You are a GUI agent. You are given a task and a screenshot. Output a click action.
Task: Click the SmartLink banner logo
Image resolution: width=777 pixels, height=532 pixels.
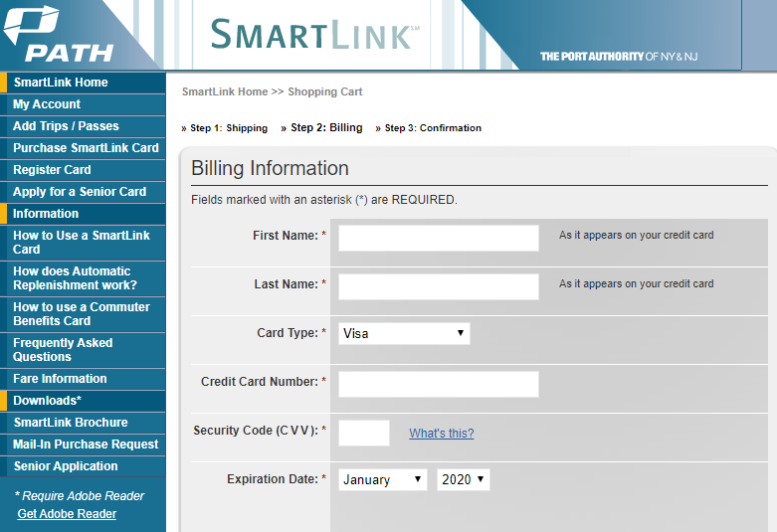[315, 34]
